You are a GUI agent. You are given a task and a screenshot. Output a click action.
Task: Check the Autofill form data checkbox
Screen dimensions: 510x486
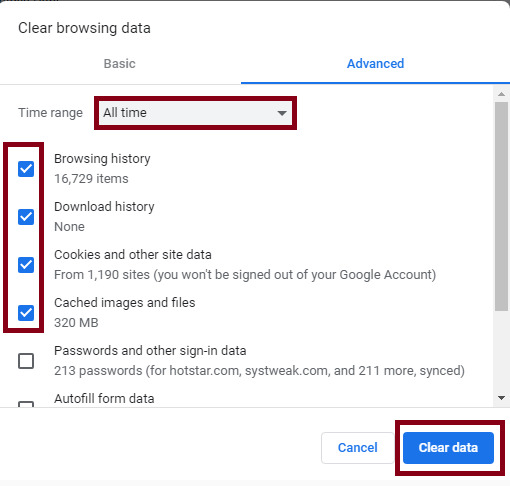coord(26,404)
